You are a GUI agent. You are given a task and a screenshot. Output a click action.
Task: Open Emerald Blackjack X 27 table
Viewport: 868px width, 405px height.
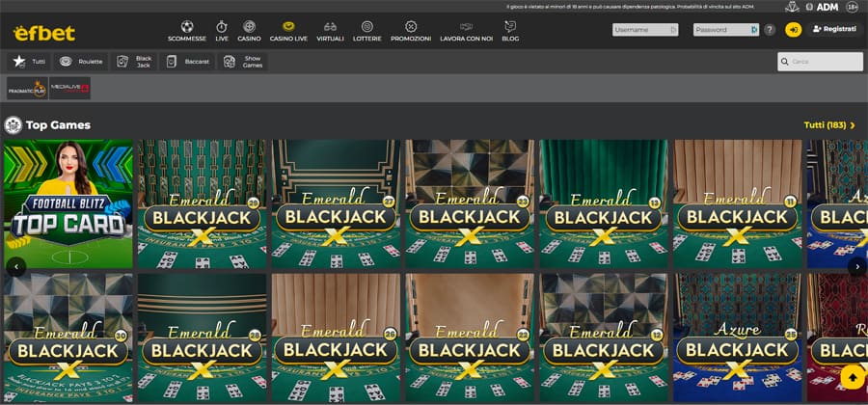[x=336, y=204]
